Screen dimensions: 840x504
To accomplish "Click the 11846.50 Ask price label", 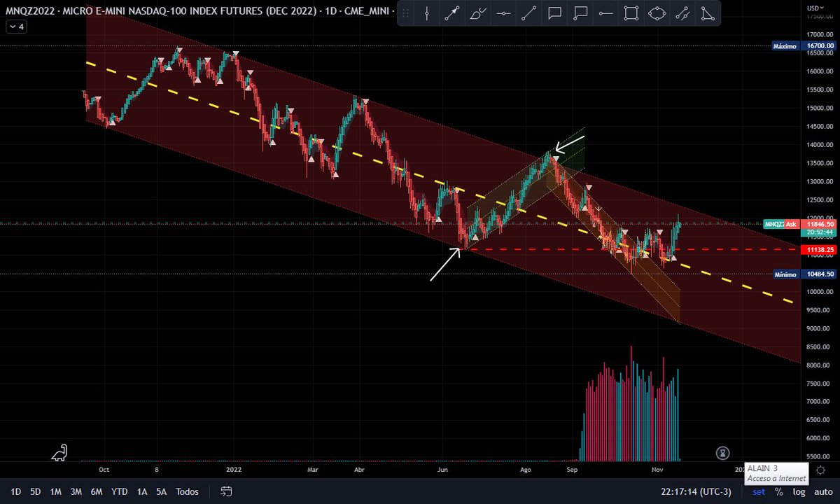I will point(820,224).
